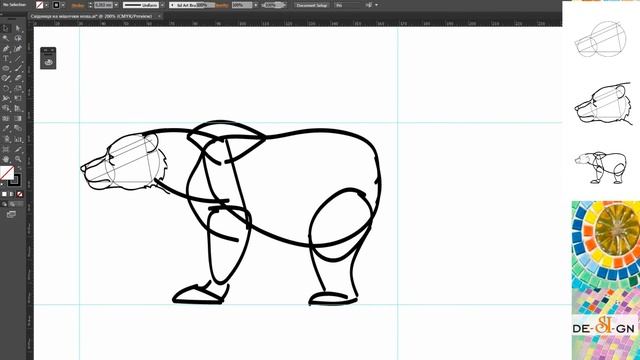Select the Lasso tool
This screenshot has width=640, height=360.
pos(18,38)
